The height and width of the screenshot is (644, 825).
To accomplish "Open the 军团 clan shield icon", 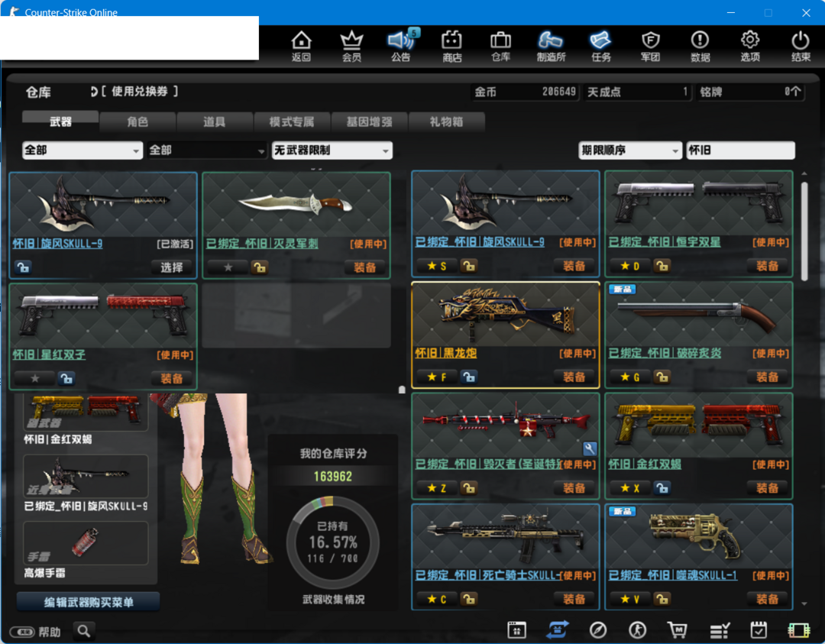I will click(x=650, y=46).
